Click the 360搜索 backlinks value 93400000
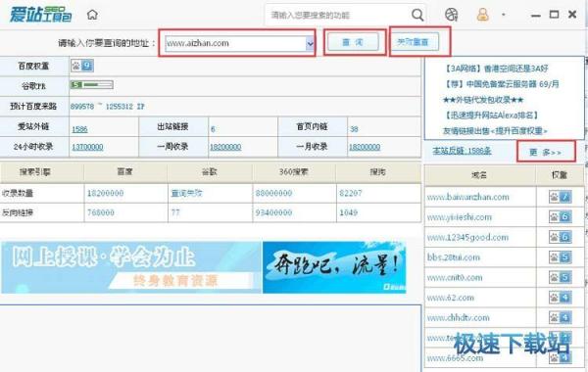This screenshot has width=588, height=372. pyautogui.click(x=273, y=212)
